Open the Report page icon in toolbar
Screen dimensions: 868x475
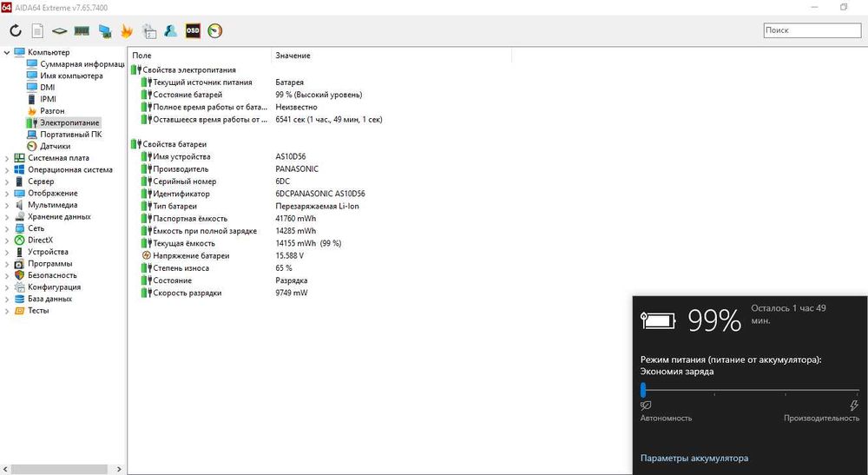37,31
